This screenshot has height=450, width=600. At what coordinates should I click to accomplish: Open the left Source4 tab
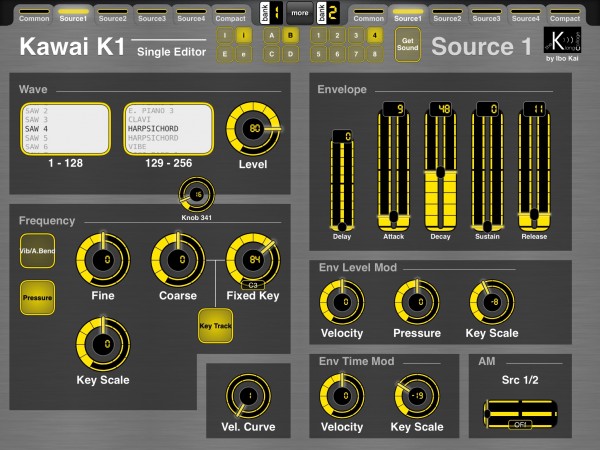[x=191, y=15]
